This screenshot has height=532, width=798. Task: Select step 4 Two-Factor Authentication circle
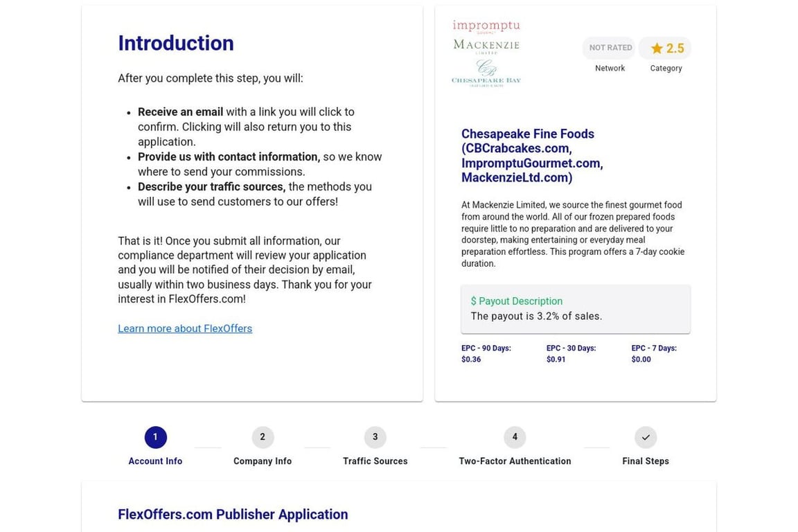tap(515, 437)
